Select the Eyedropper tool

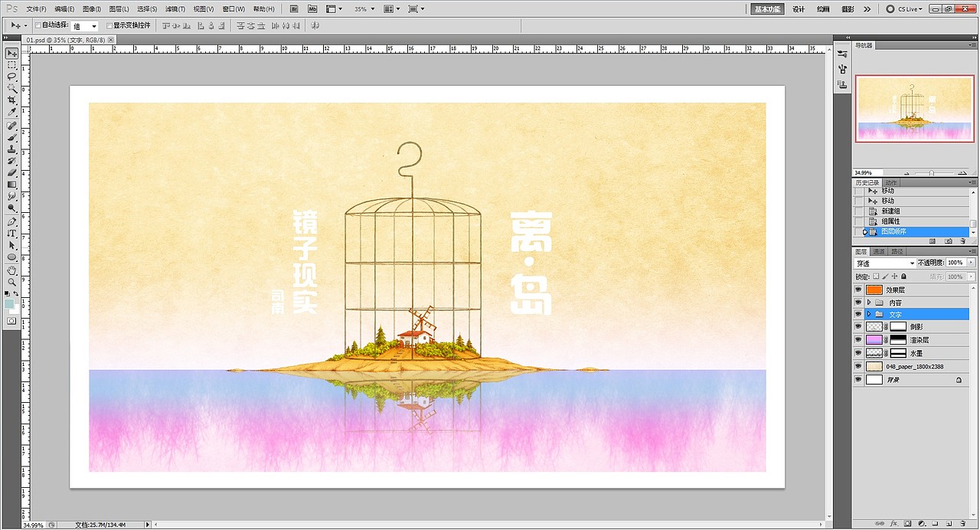11,113
